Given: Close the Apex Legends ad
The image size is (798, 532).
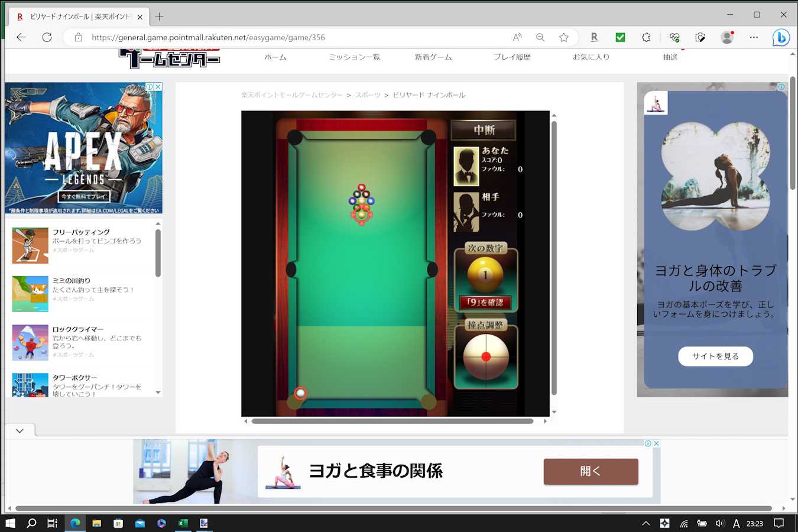Looking at the screenshot, I should tap(158, 87).
